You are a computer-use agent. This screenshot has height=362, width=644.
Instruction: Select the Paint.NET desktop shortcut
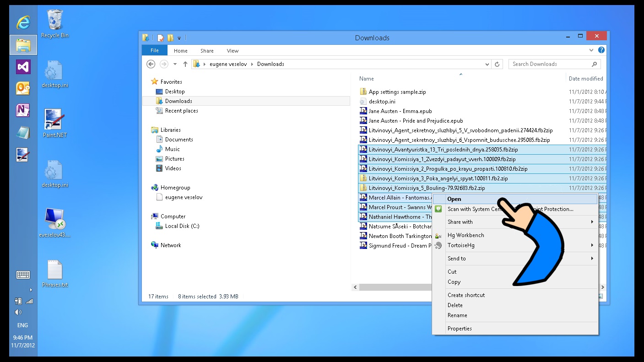pyautogui.click(x=55, y=123)
